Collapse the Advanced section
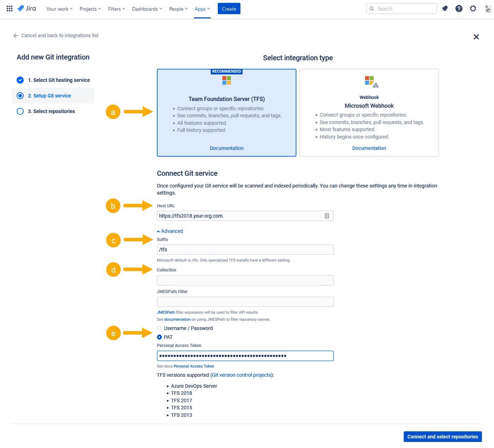The image size is (494, 448). coord(170,231)
